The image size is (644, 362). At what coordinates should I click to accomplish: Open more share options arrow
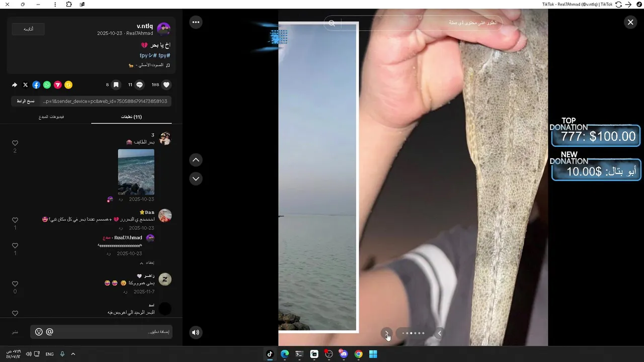point(15,85)
